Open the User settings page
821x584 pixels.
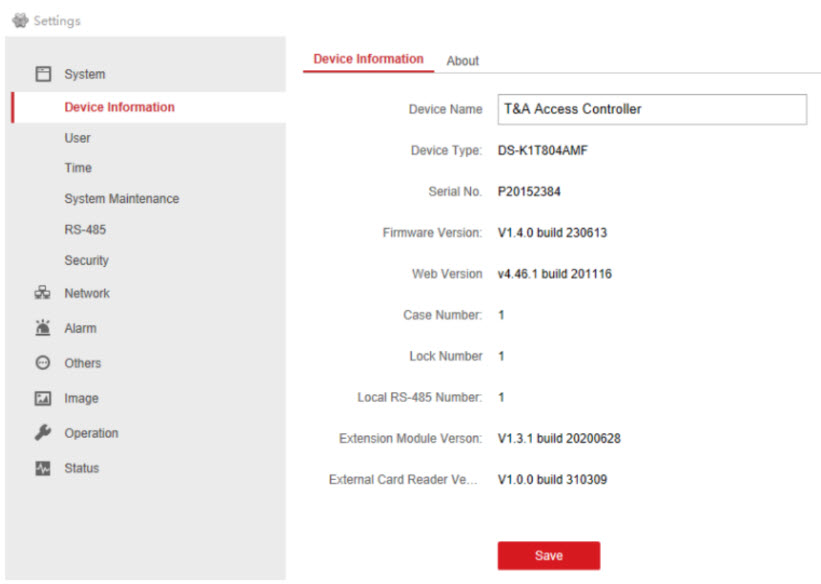tap(77, 138)
